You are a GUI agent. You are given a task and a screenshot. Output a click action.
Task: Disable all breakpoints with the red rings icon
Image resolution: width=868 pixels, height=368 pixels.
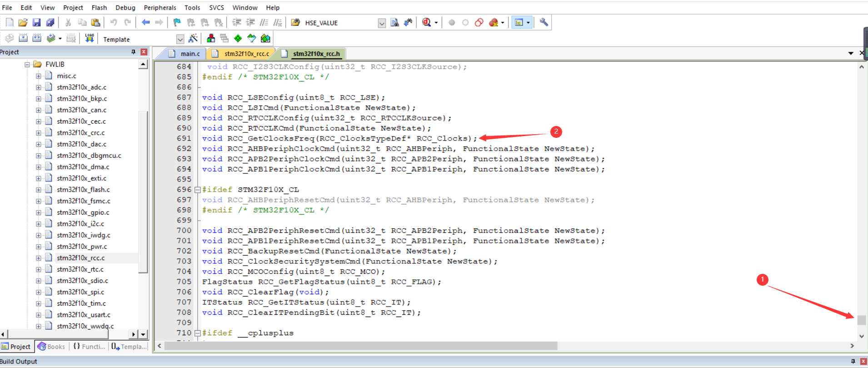[x=479, y=22]
